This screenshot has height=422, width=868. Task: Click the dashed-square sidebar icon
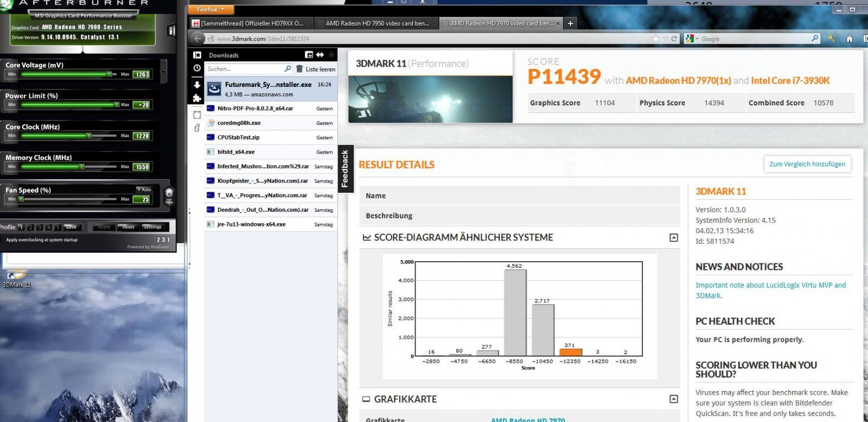197,115
